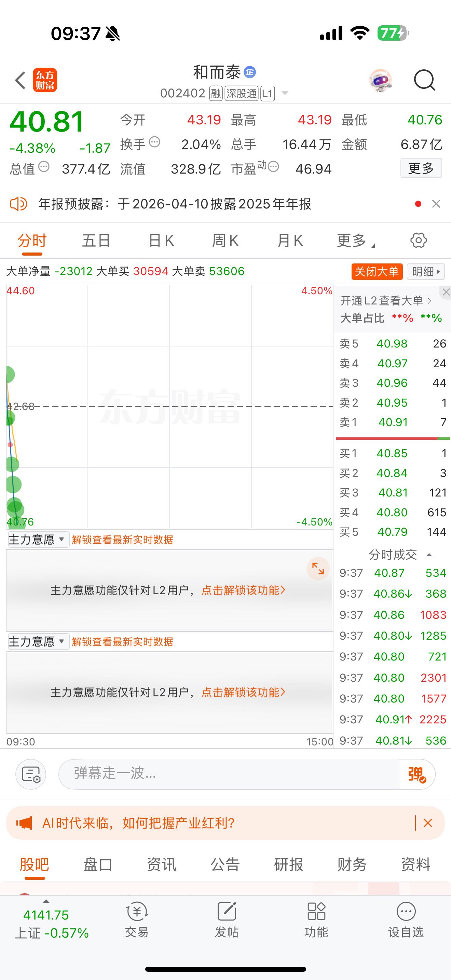Tap the megaphone promo icon
Viewport: 451px width, 980px height.
click(24, 823)
